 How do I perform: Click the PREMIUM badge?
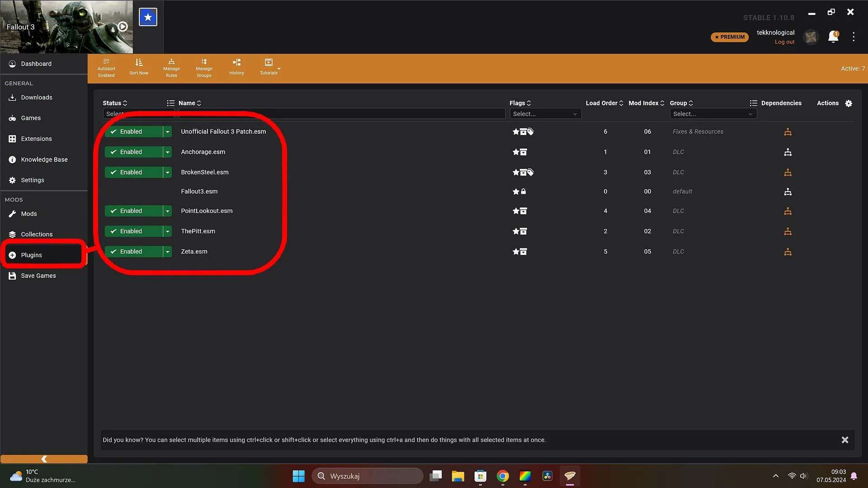pyautogui.click(x=730, y=37)
